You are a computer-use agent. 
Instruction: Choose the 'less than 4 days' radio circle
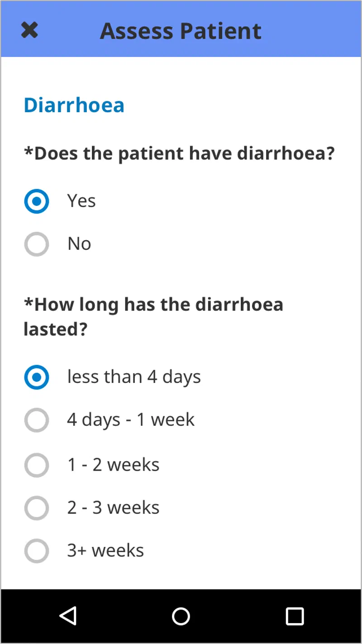pos(36,377)
